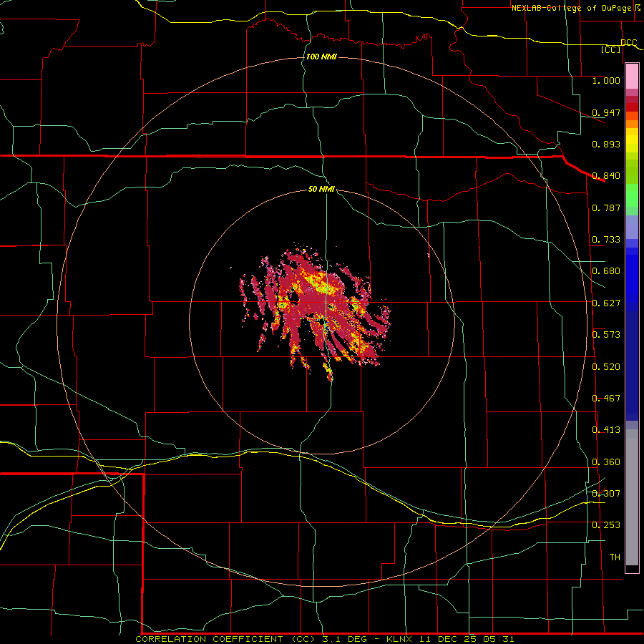Click the radar echo cluster at map center

pos(316,312)
